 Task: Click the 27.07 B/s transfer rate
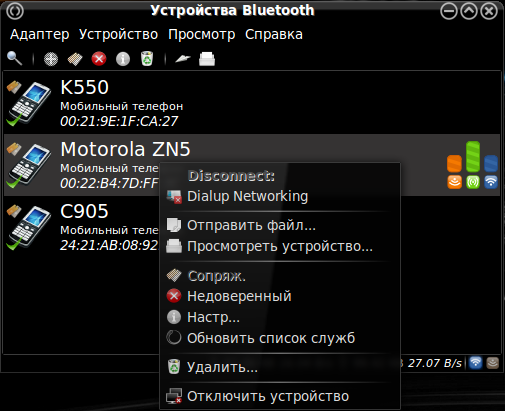pyautogui.click(x=435, y=363)
